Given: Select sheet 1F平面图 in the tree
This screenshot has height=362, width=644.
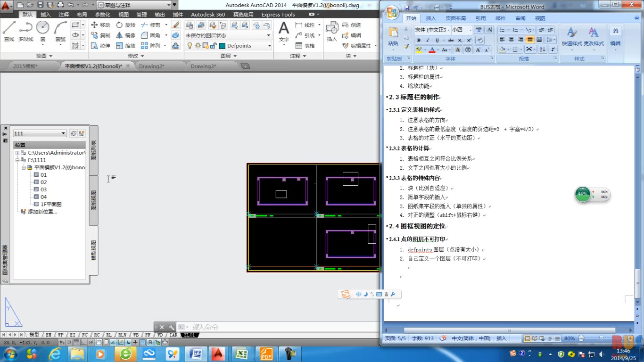Looking at the screenshot, I should click(51, 204).
